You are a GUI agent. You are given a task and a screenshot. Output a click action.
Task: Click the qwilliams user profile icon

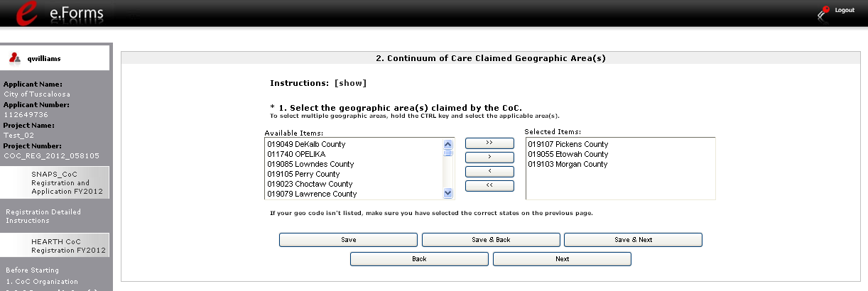pyautogui.click(x=13, y=59)
